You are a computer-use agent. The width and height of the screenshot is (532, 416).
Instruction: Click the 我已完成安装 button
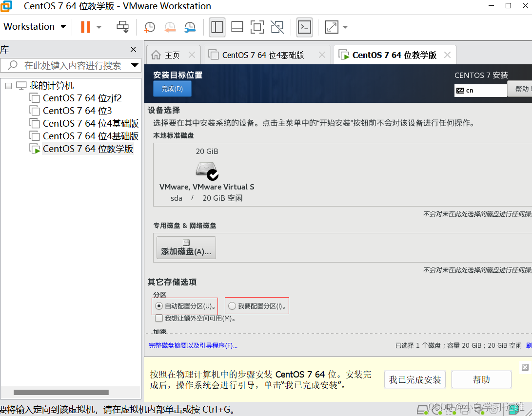[415, 379]
